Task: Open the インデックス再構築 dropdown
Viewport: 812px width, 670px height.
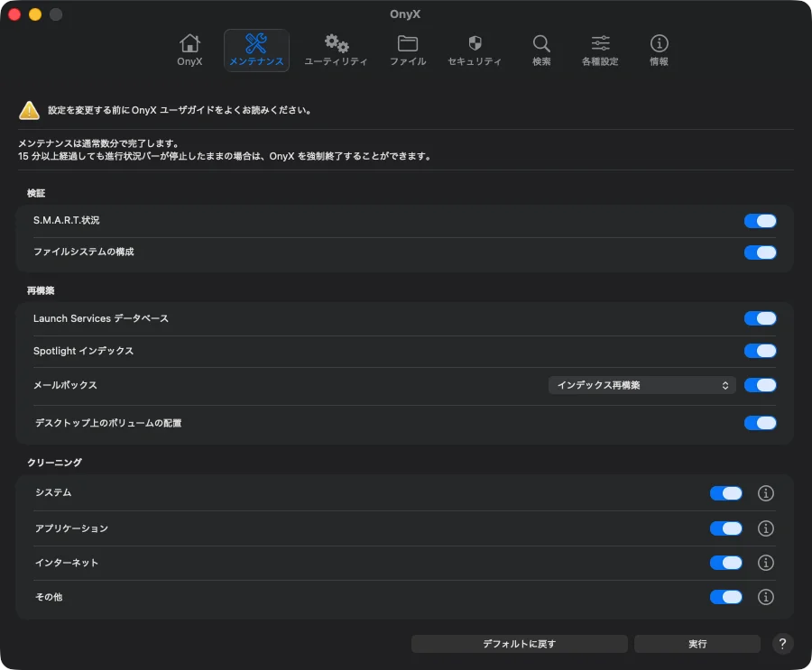Action: [x=642, y=385]
